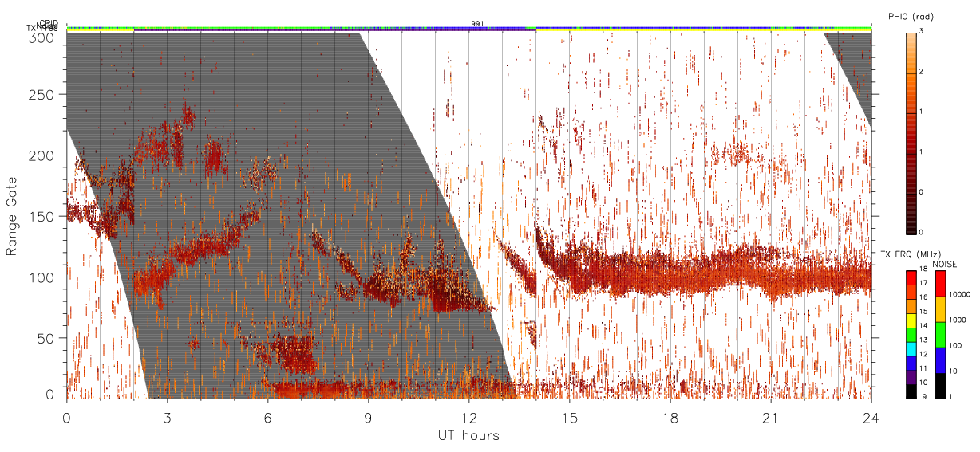Click the 'UT hours' axis label
This screenshot has width=980, height=452.
point(468,436)
